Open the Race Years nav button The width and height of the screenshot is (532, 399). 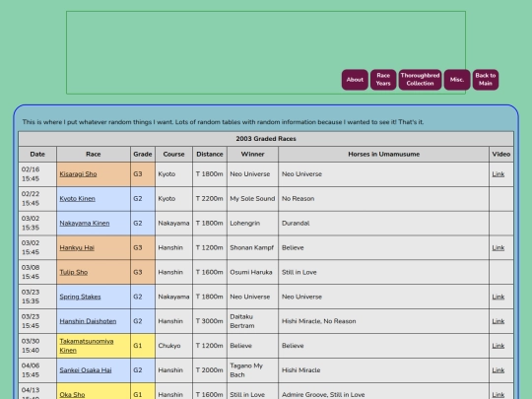(383, 80)
